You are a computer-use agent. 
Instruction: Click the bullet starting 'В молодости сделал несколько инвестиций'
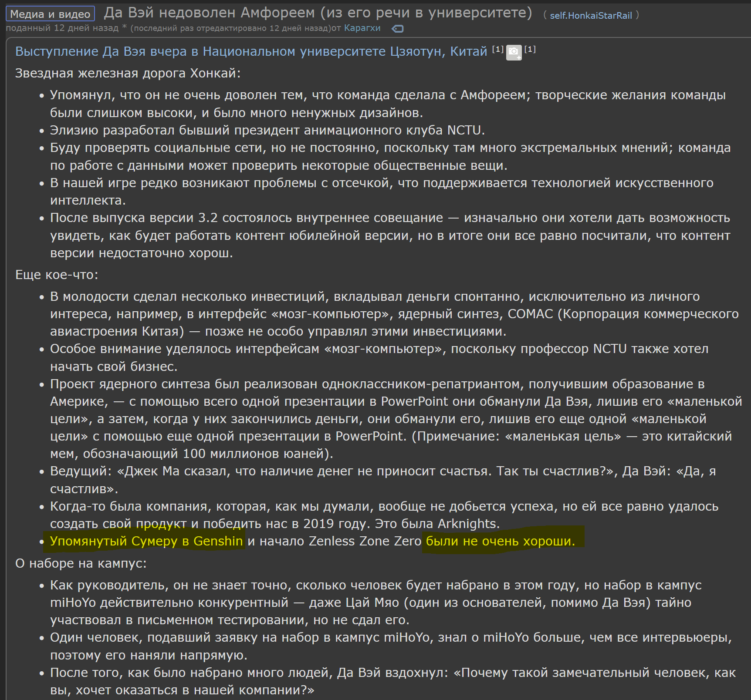[x=394, y=314]
